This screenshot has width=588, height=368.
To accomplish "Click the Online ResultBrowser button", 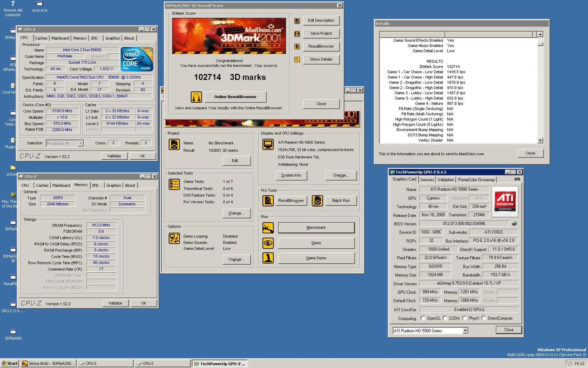I will tap(235, 97).
